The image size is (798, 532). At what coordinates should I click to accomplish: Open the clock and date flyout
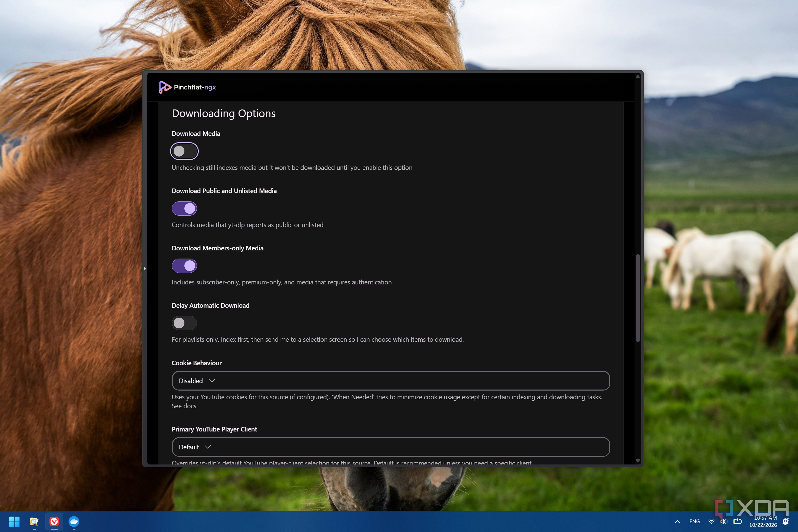(763, 522)
